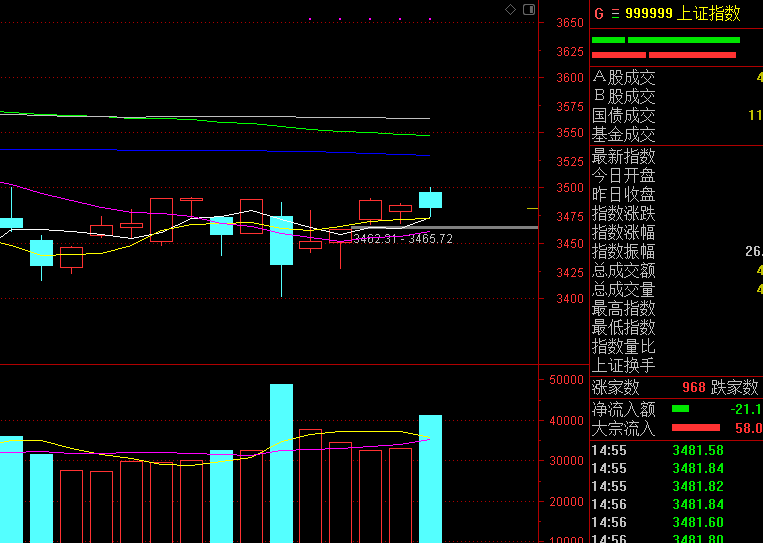
Task: Click the 3650 price axis label
Action: pyautogui.click(x=569, y=23)
